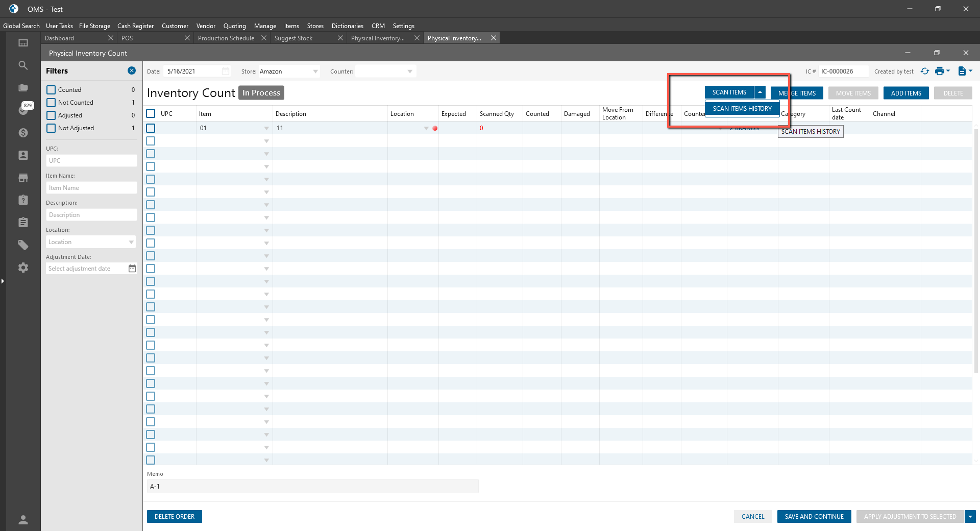Click Save and Continue

point(814,517)
